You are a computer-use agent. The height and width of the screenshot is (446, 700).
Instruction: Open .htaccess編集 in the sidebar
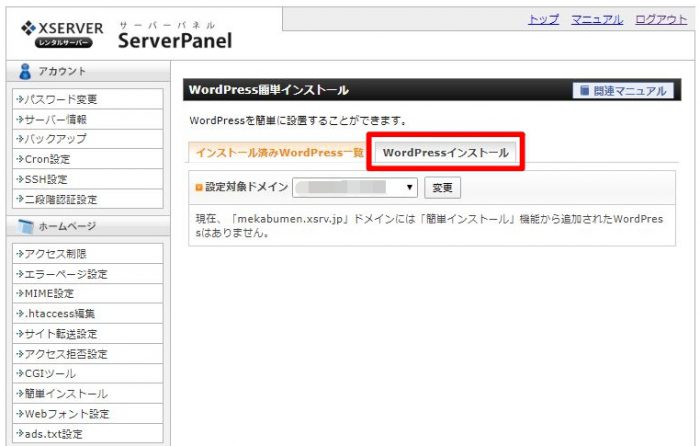coord(88,313)
